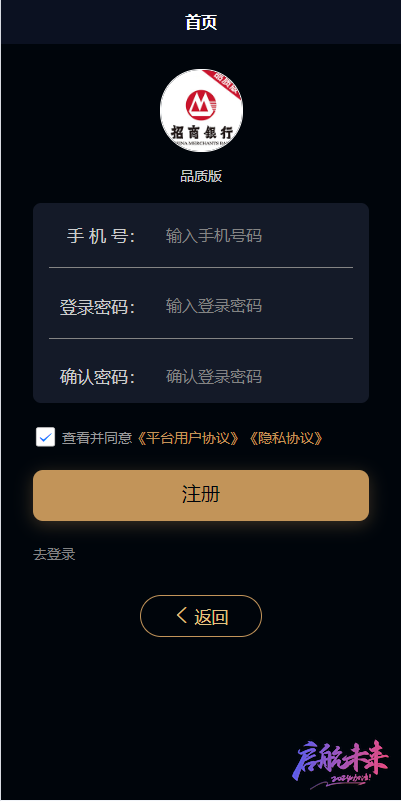
Task: Click the 品质版 text below the logo
Action: (x=201, y=177)
